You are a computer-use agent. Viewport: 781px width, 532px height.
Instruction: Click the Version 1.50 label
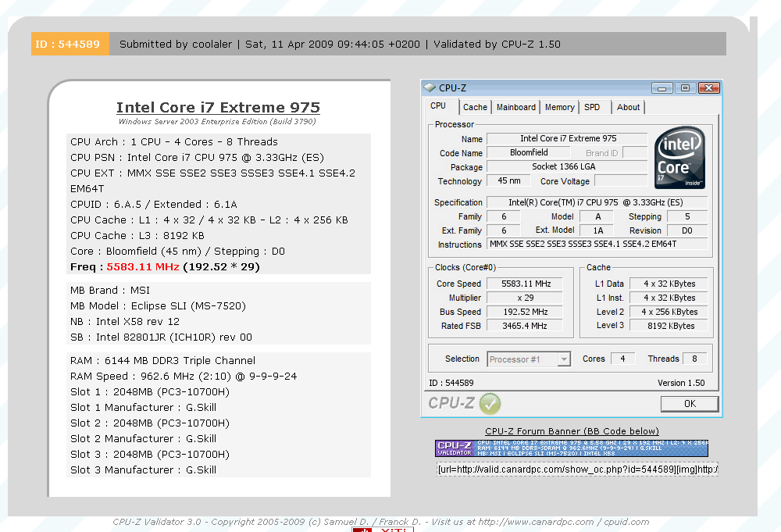coord(681,383)
